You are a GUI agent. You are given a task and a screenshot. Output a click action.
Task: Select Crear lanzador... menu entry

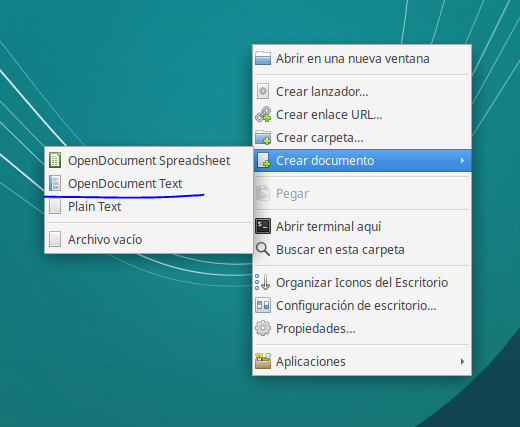362,91
